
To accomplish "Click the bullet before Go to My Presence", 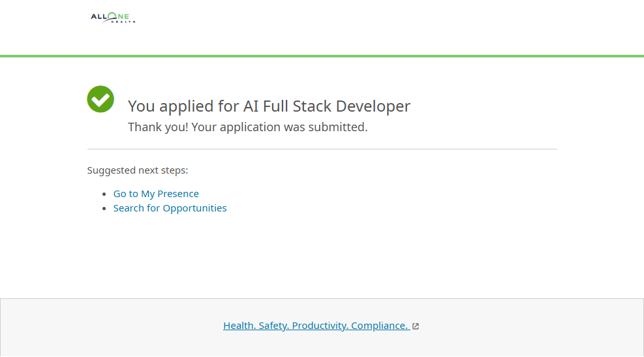I will coord(105,194).
